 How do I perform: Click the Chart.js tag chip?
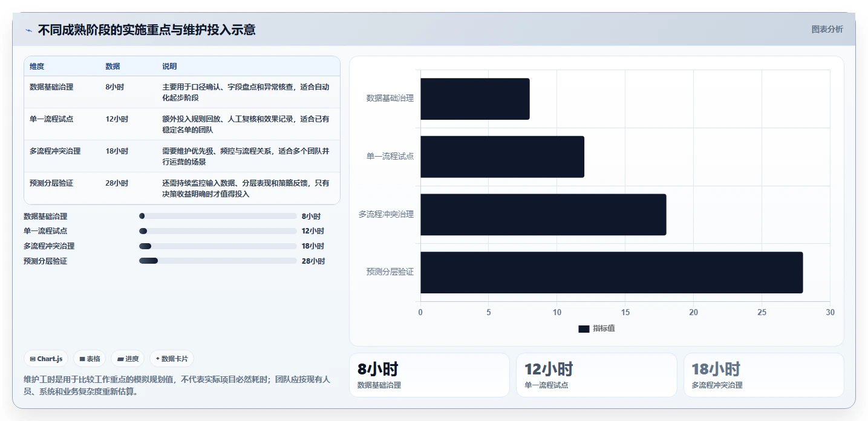(47, 359)
